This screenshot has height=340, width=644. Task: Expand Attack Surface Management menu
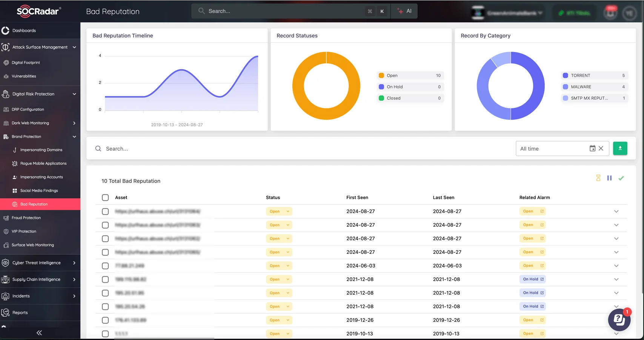click(74, 47)
